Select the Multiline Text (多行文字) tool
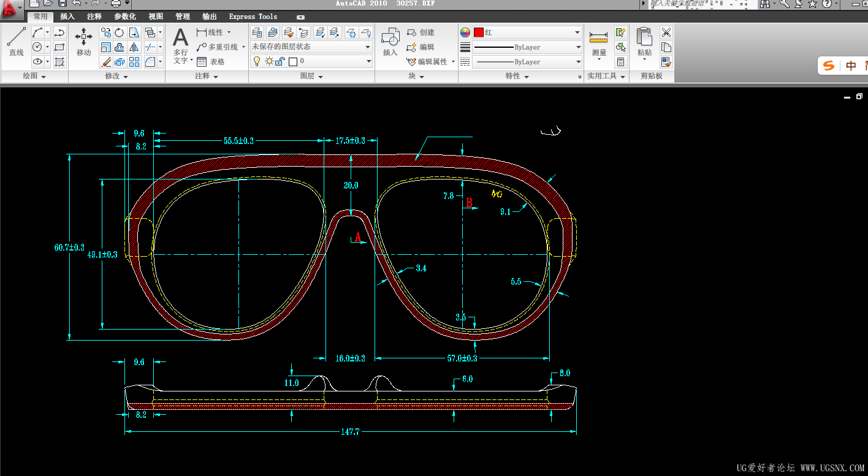This screenshot has height=476, width=868. pyautogui.click(x=180, y=45)
